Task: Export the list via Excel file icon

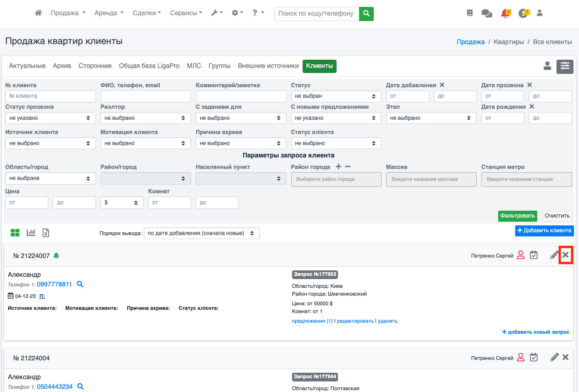Action: 46,233
